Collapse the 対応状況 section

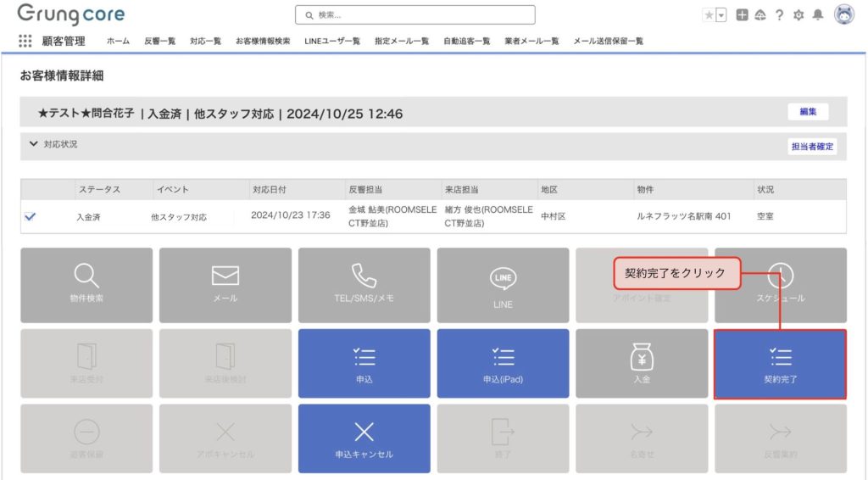[x=33, y=145]
